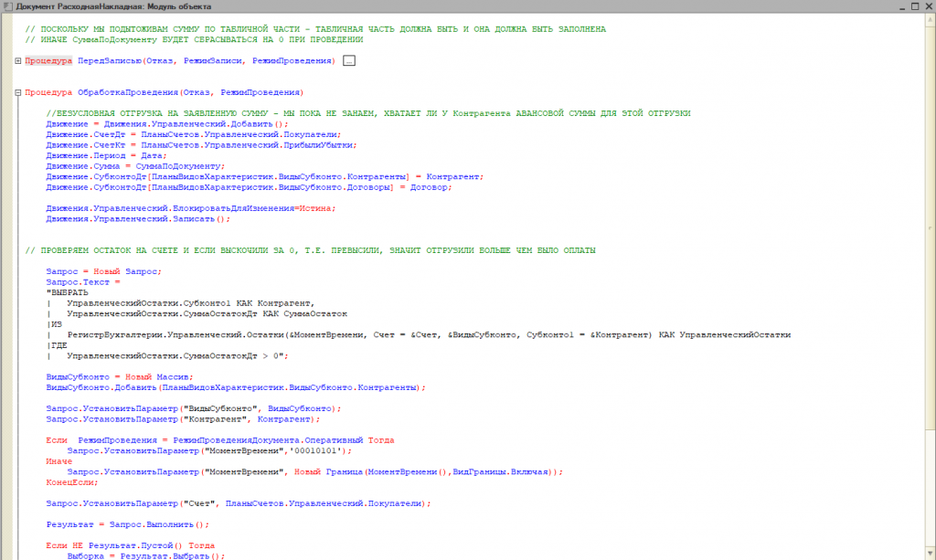Click the line ending '= Контрагент;'
This screenshot has width=936, height=560.
point(264,177)
